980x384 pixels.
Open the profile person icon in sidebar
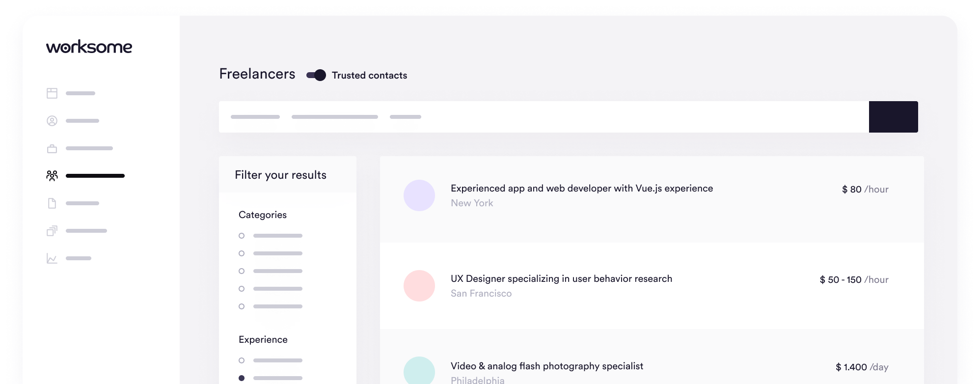point(52,121)
